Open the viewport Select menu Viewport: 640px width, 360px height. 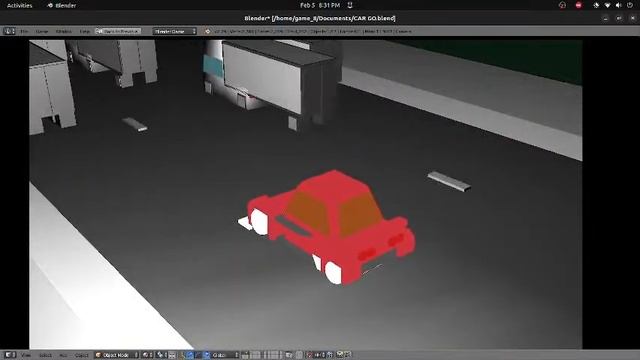coord(45,355)
